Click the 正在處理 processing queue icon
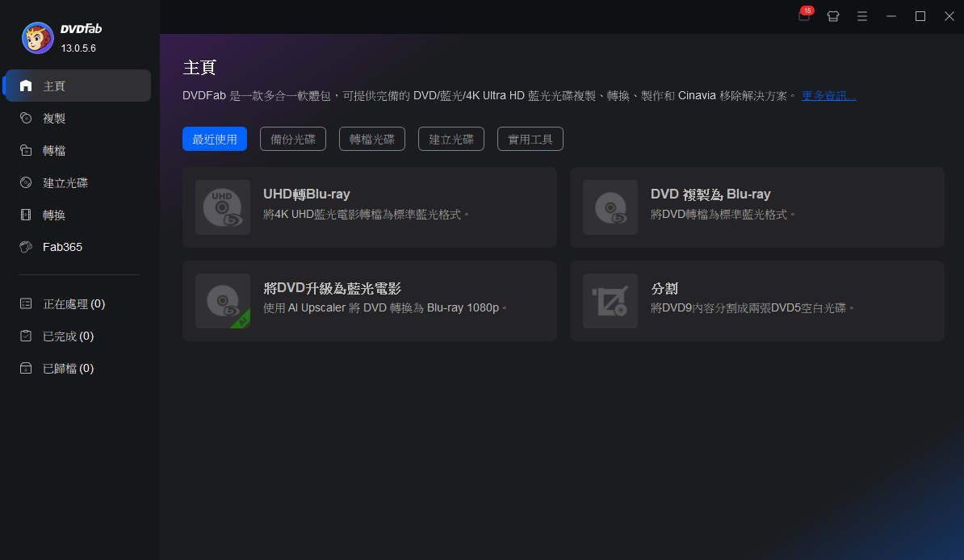 [x=26, y=303]
